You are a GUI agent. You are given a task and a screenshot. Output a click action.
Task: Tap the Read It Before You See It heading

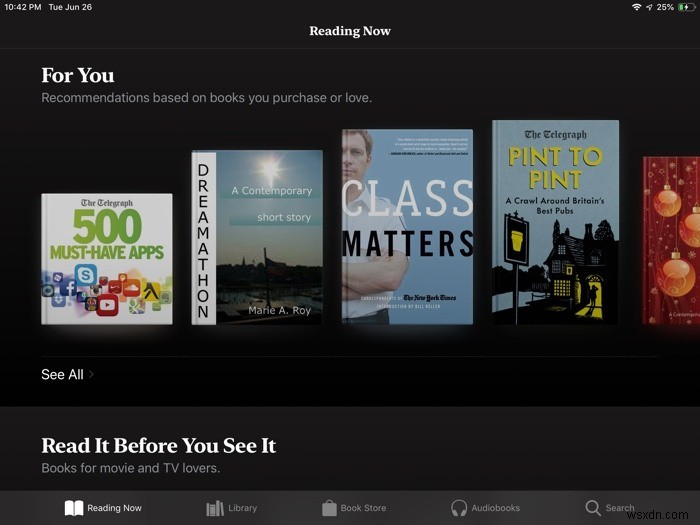[x=158, y=446]
